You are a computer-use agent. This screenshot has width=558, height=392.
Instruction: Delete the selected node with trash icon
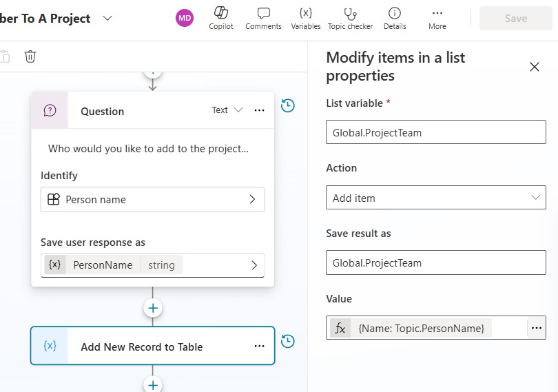click(30, 56)
